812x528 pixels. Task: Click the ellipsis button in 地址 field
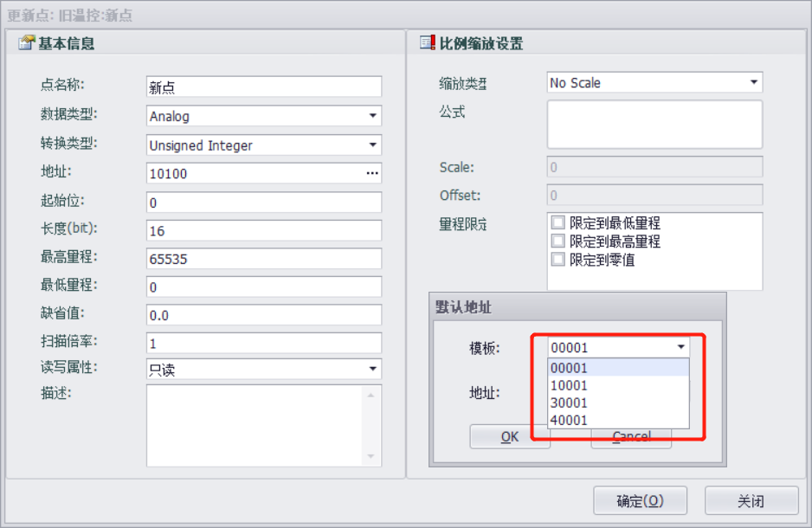coord(372,174)
